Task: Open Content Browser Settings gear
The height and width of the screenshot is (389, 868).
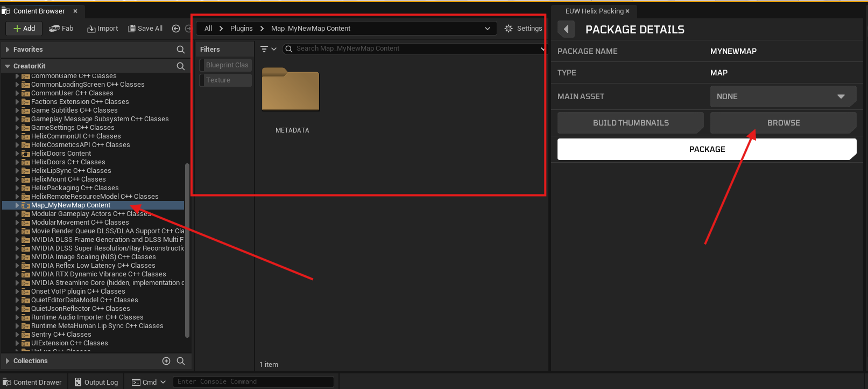Action: tap(523, 29)
